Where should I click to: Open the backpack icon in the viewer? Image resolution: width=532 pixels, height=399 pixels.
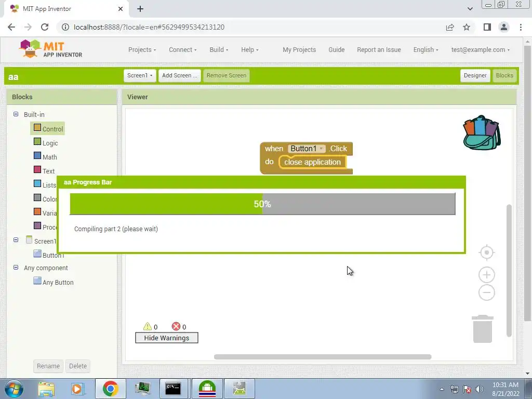[x=482, y=132]
